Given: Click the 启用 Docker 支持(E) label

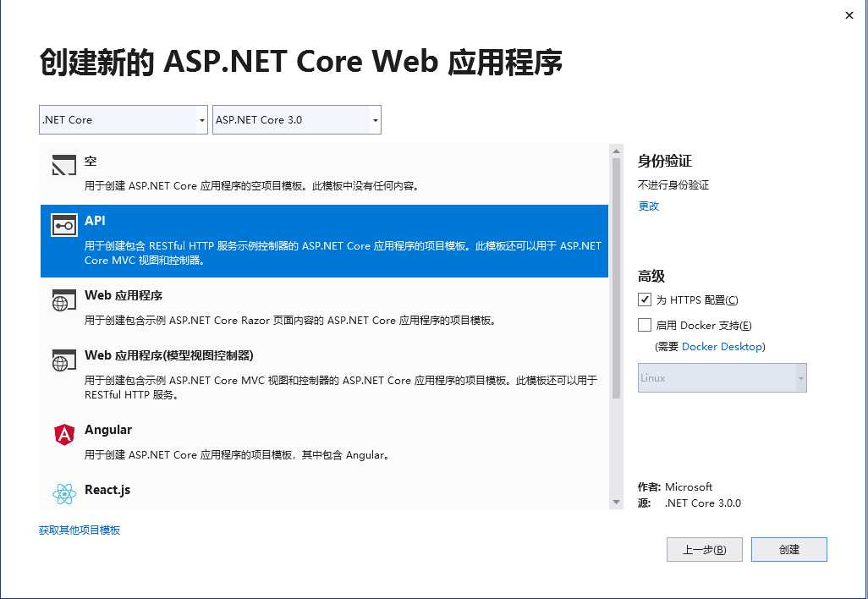Looking at the screenshot, I should click(704, 326).
